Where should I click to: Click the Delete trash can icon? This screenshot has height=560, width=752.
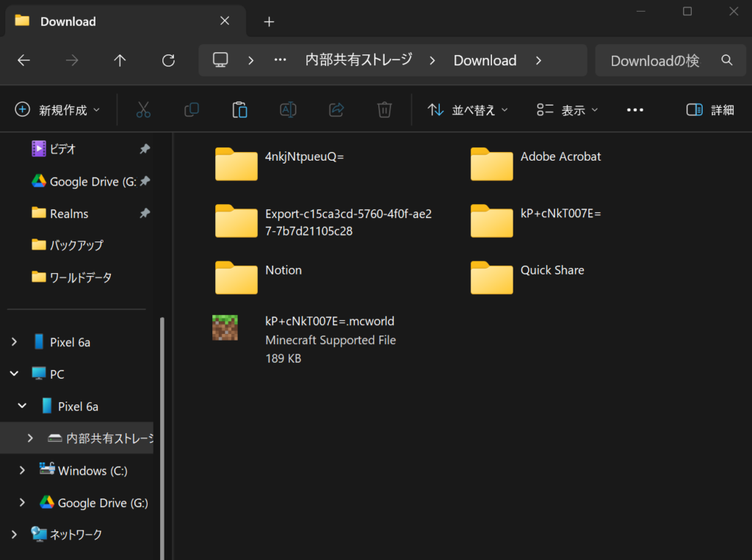tap(384, 110)
